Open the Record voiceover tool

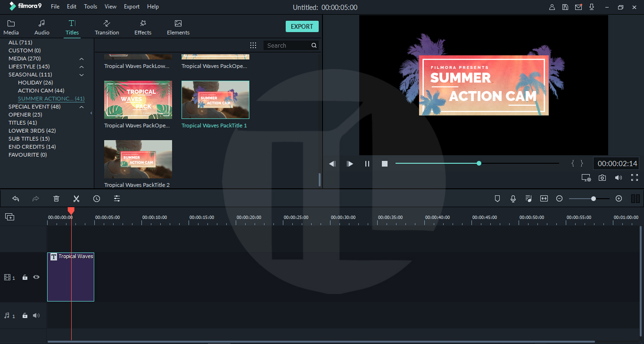coord(513,198)
